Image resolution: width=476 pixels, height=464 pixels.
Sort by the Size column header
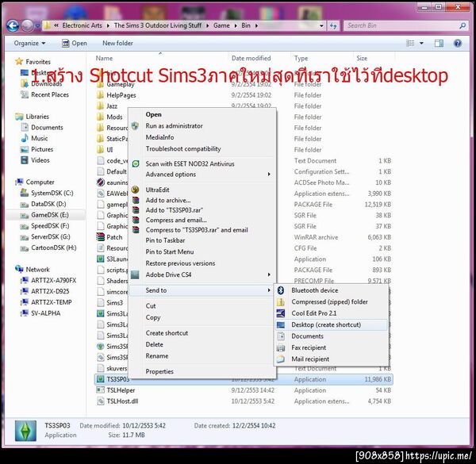tap(362, 58)
